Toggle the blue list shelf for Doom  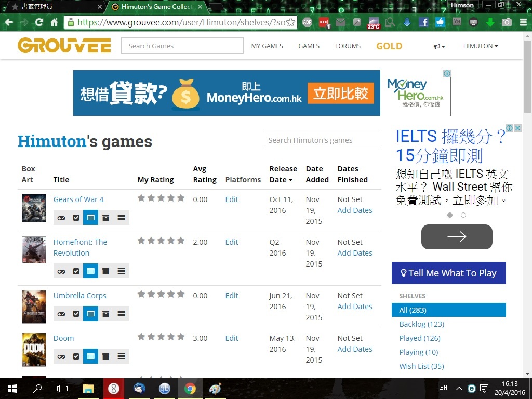point(90,356)
